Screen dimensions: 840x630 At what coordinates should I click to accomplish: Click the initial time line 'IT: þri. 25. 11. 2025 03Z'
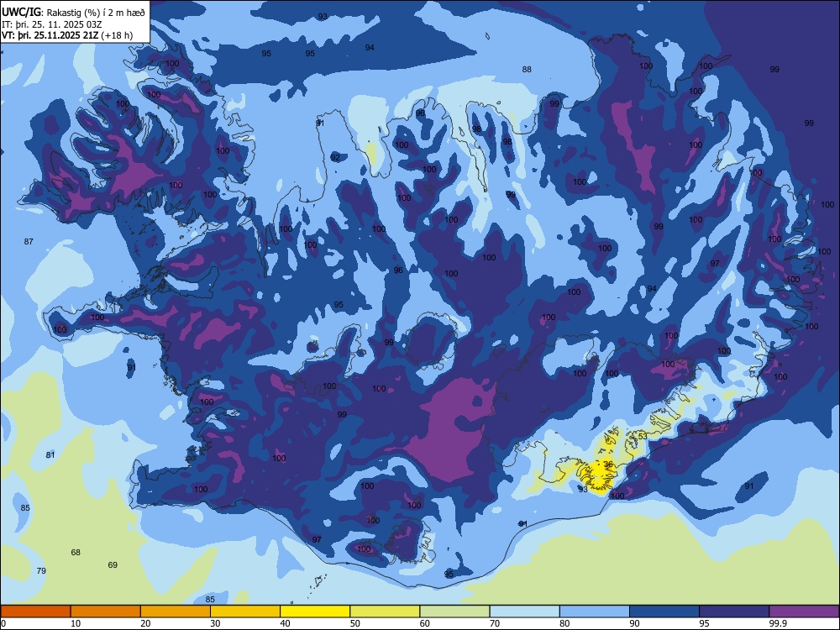(52, 24)
